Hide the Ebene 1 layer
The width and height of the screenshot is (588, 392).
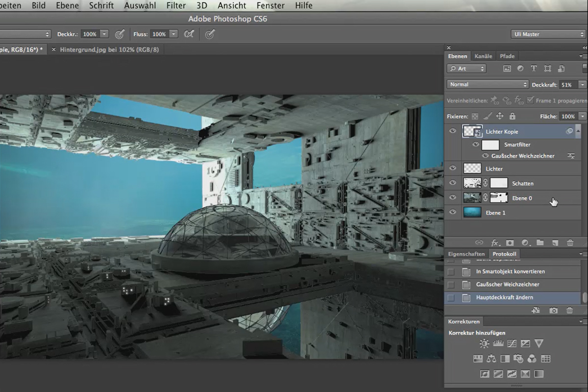453,213
